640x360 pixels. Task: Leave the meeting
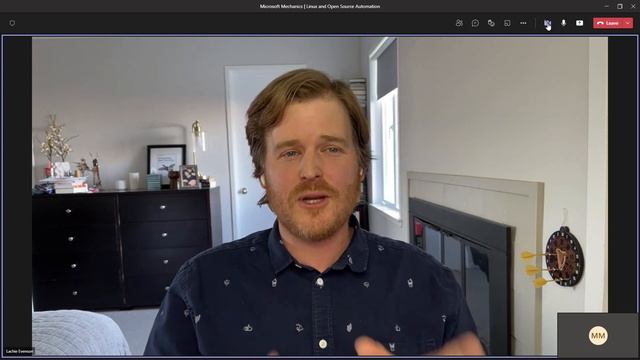coord(608,23)
